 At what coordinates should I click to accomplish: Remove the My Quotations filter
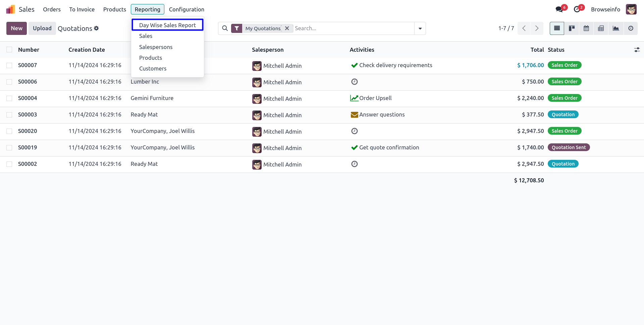[x=287, y=29]
